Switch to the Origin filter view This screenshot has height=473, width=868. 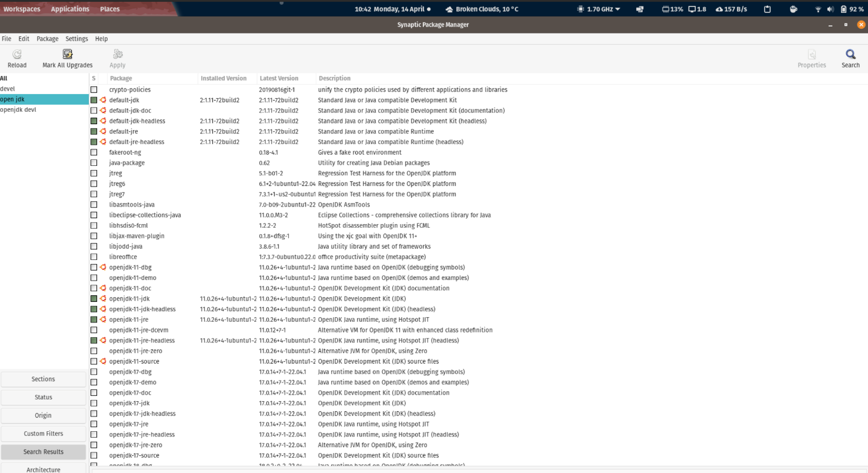(44, 416)
